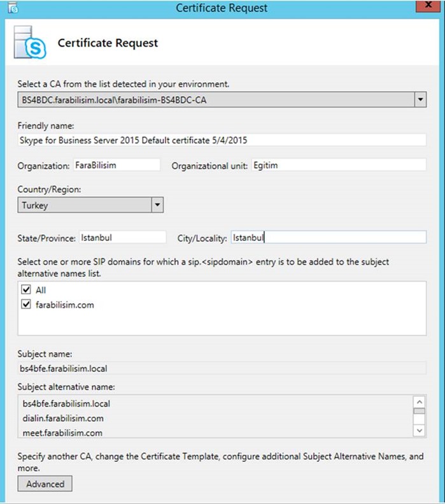Click the Organizational unit field containing Egitim
This screenshot has height=504, width=445.
(339, 165)
